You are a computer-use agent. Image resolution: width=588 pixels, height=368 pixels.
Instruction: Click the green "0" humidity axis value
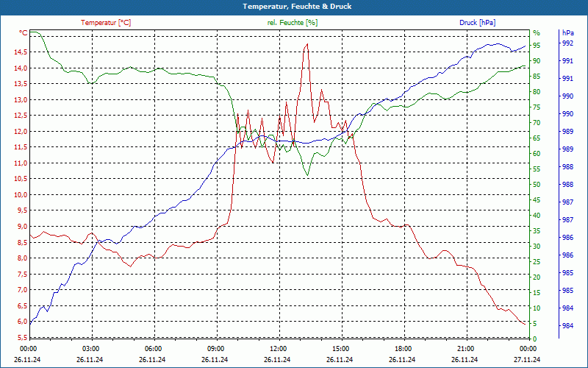535,339
